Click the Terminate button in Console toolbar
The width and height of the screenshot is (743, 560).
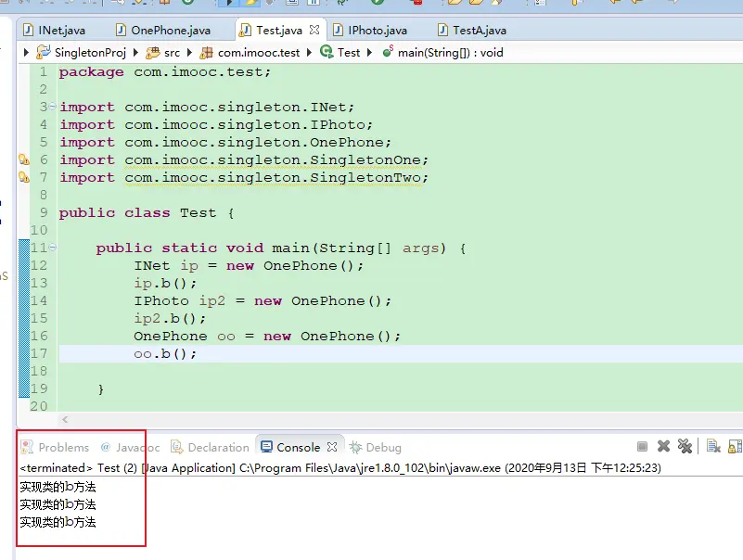[642, 447]
